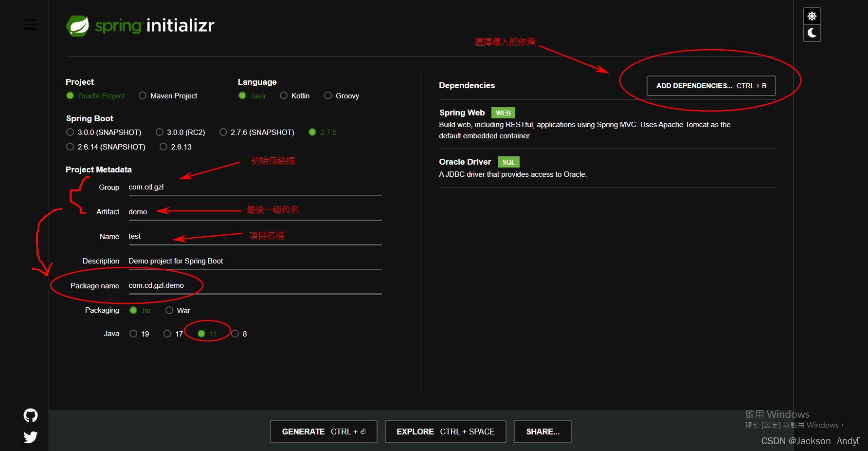The width and height of the screenshot is (868, 451).
Task: Edit the Description field
Action: click(255, 261)
